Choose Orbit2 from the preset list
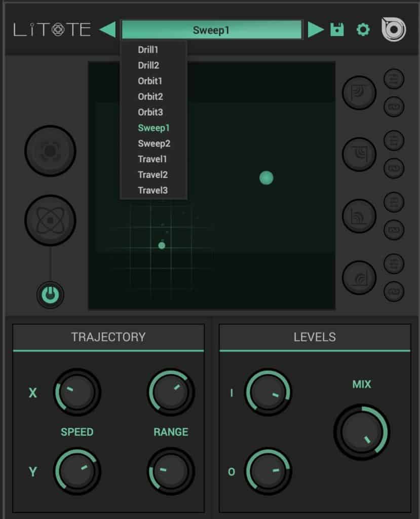Viewport: 420px width, 519px height. tap(154, 96)
